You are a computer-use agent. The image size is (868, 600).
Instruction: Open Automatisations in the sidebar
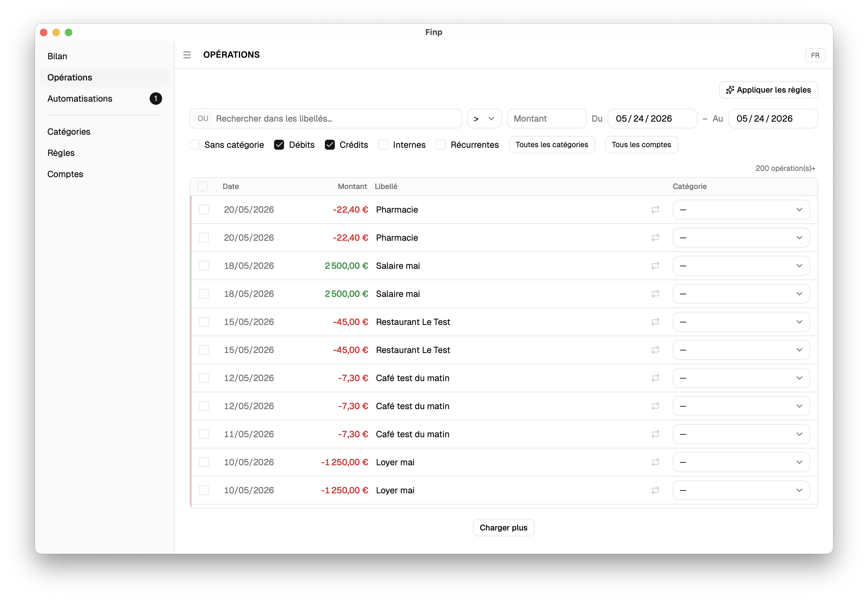(104, 99)
